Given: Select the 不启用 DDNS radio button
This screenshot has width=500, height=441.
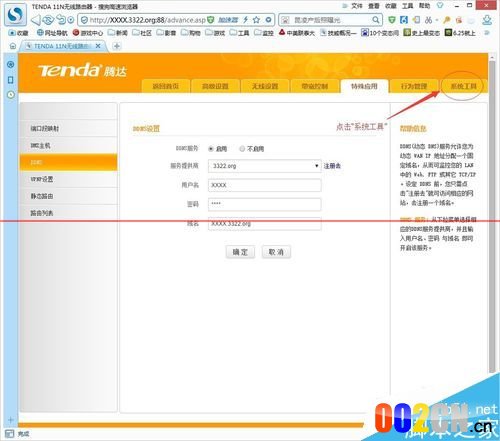Looking at the screenshot, I should (242, 149).
